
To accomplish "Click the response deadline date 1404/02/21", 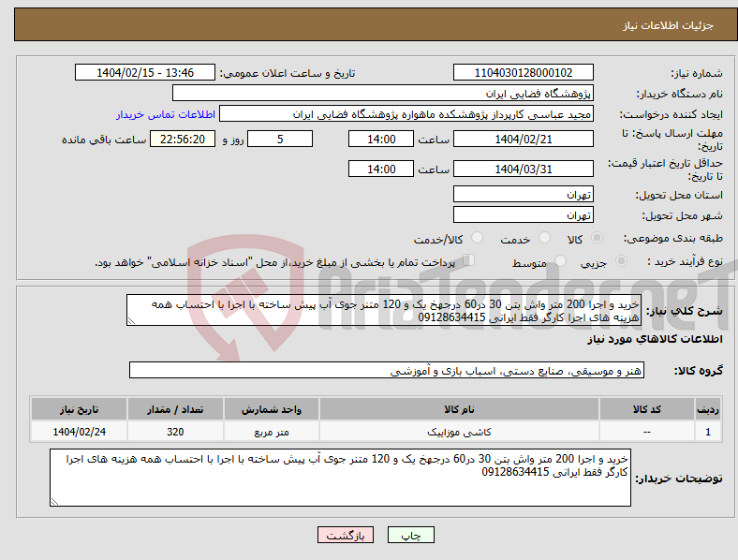I will 523,139.
